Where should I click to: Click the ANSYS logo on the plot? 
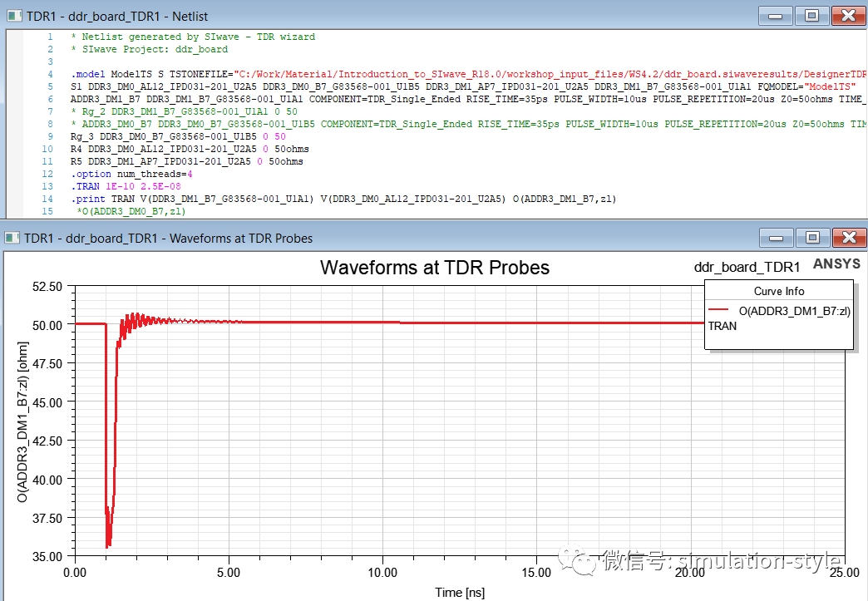(836, 264)
